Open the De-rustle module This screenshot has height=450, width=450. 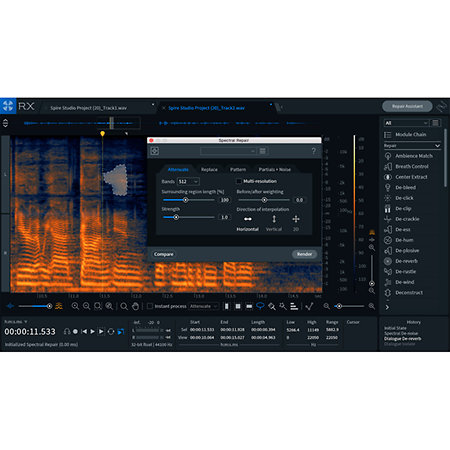400,272
